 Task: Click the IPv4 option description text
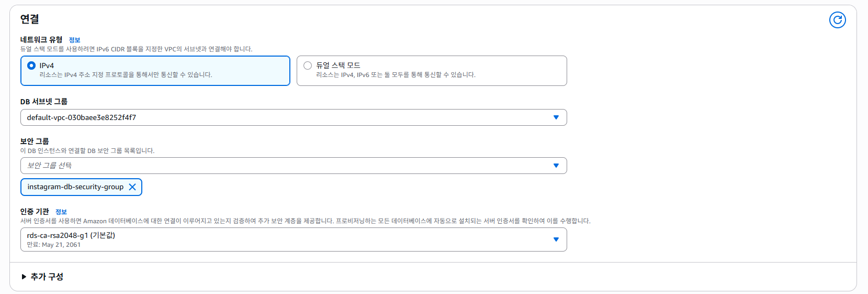coord(126,75)
